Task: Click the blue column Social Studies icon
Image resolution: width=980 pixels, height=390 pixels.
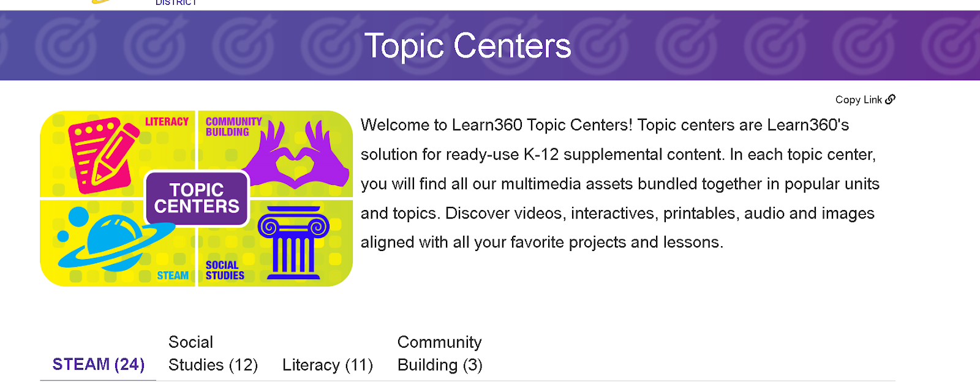Action: tap(294, 243)
